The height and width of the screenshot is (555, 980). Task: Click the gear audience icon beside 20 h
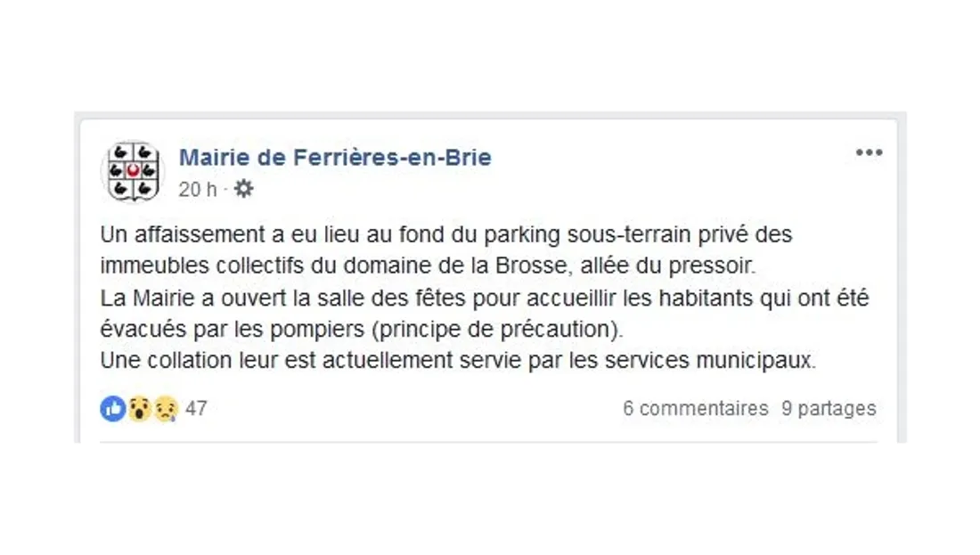(243, 189)
